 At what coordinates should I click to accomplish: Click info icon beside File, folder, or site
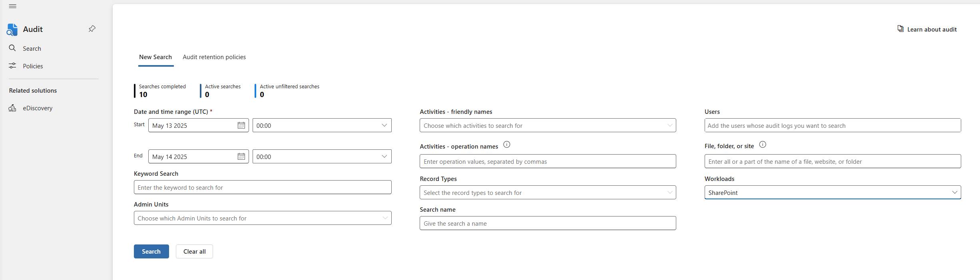tap(763, 145)
